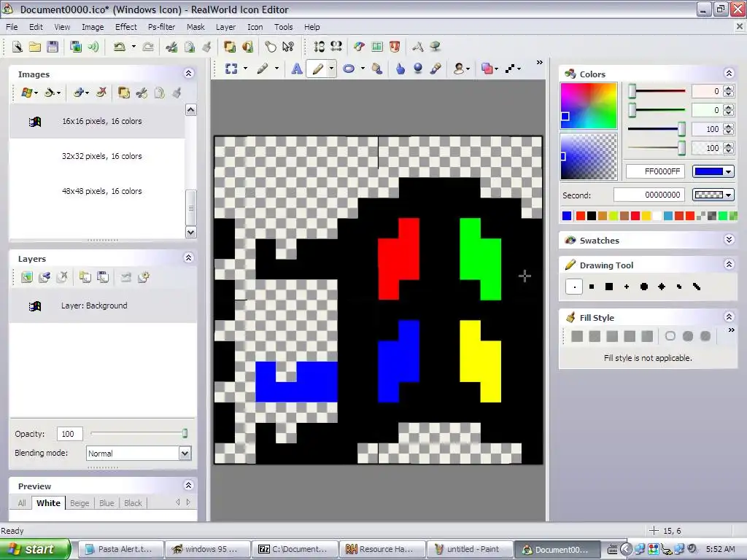This screenshot has width=747, height=560.
Task: Choose the large diagonal brush shape
Action: coord(697,287)
